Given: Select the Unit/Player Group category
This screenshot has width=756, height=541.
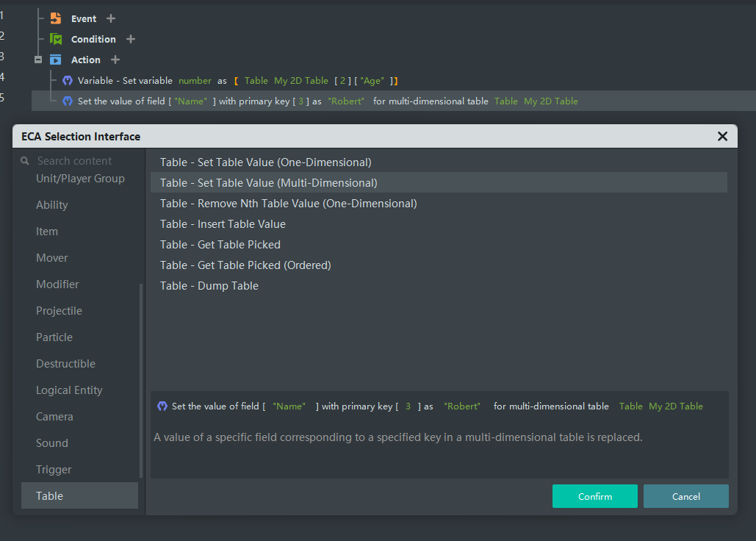Looking at the screenshot, I should 81,179.
